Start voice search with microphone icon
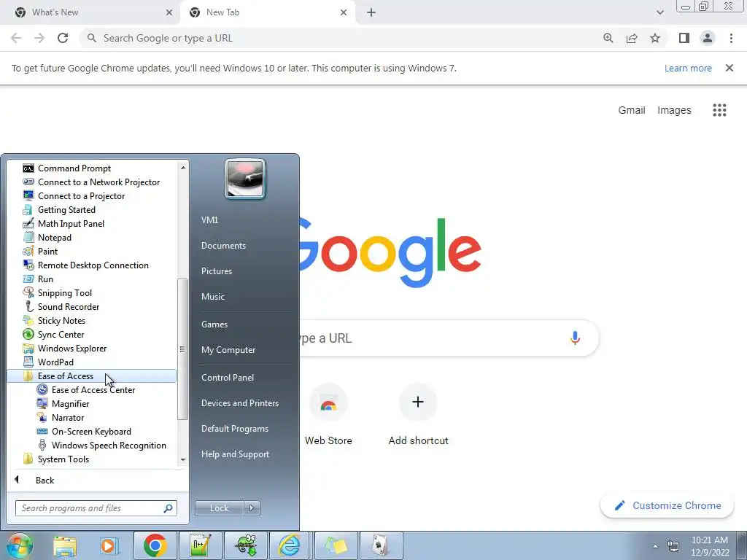The height and width of the screenshot is (560, 747). [x=575, y=338]
